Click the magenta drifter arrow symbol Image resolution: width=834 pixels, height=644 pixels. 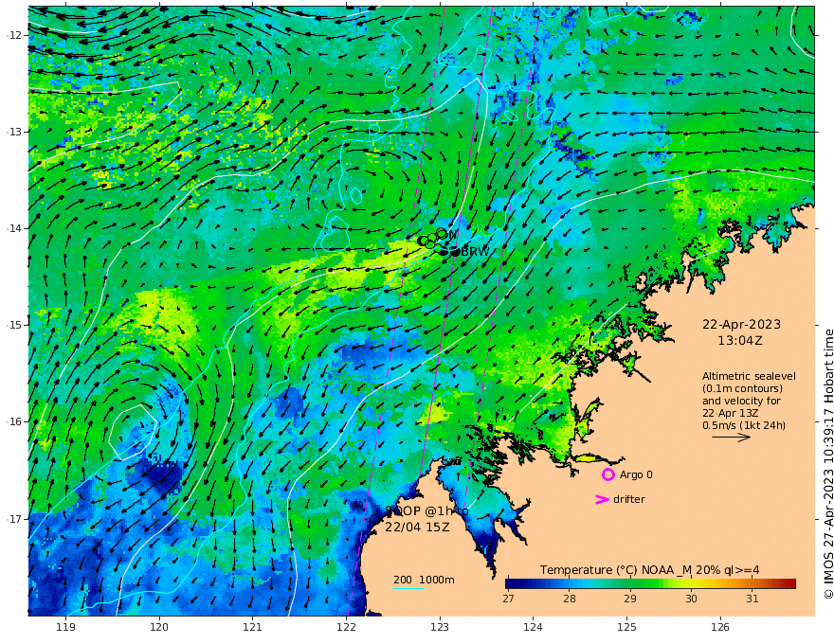click(x=602, y=499)
